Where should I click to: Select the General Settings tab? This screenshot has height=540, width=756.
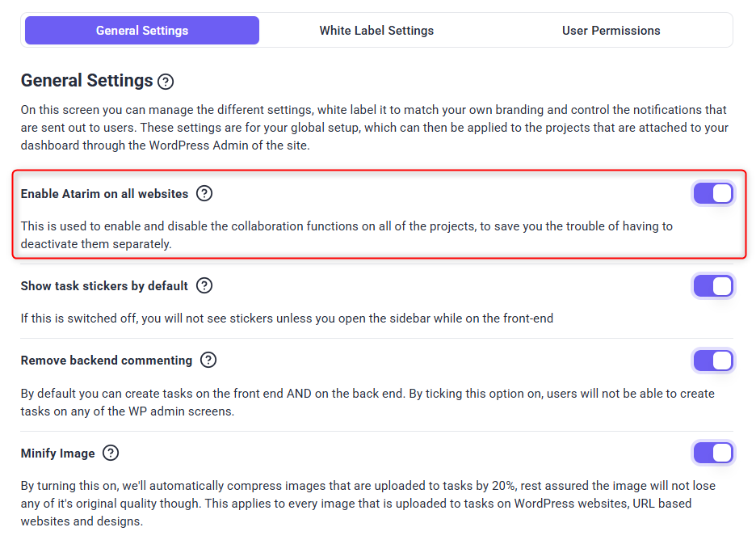(x=142, y=31)
